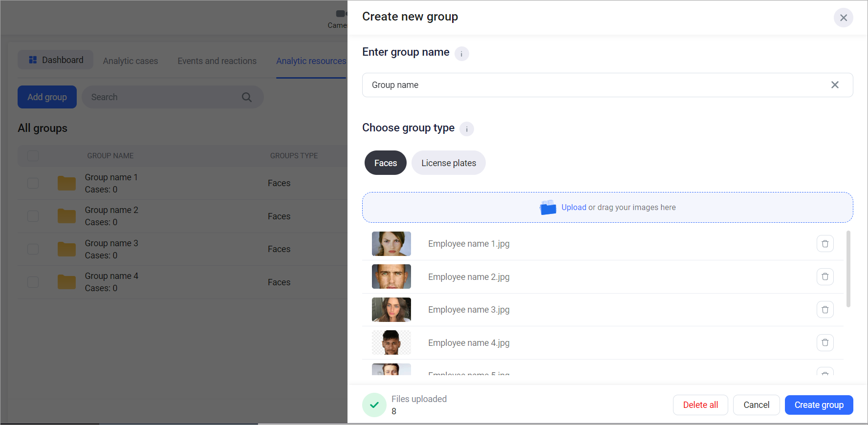Screen dimensions: 868x425
Task: Click the Upload link in drop zone
Action: tap(573, 208)
